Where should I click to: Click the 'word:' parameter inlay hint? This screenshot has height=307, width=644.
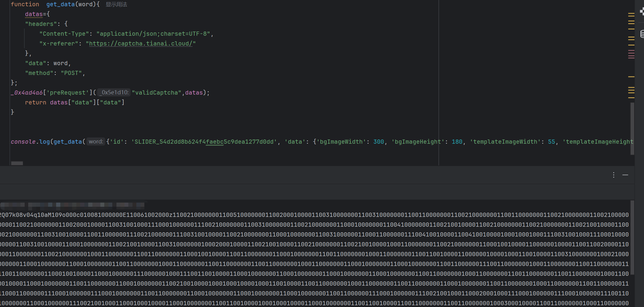click(x=96, y=142)
